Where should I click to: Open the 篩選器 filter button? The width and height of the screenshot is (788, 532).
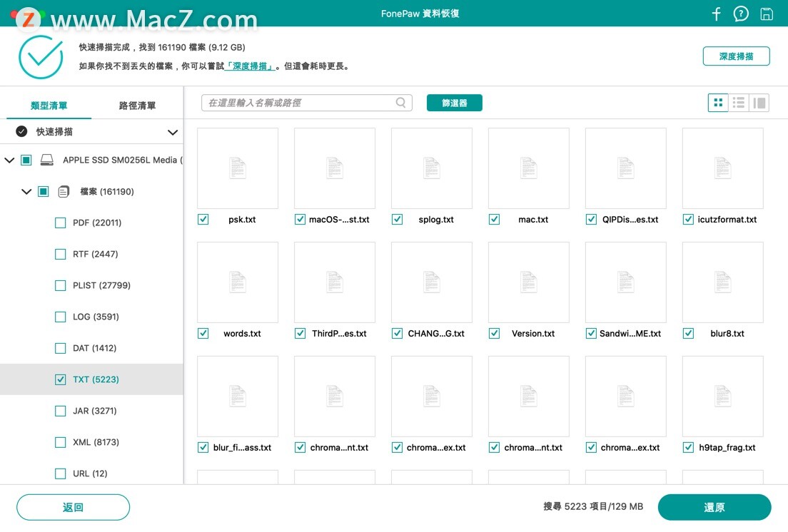[454, 103]
